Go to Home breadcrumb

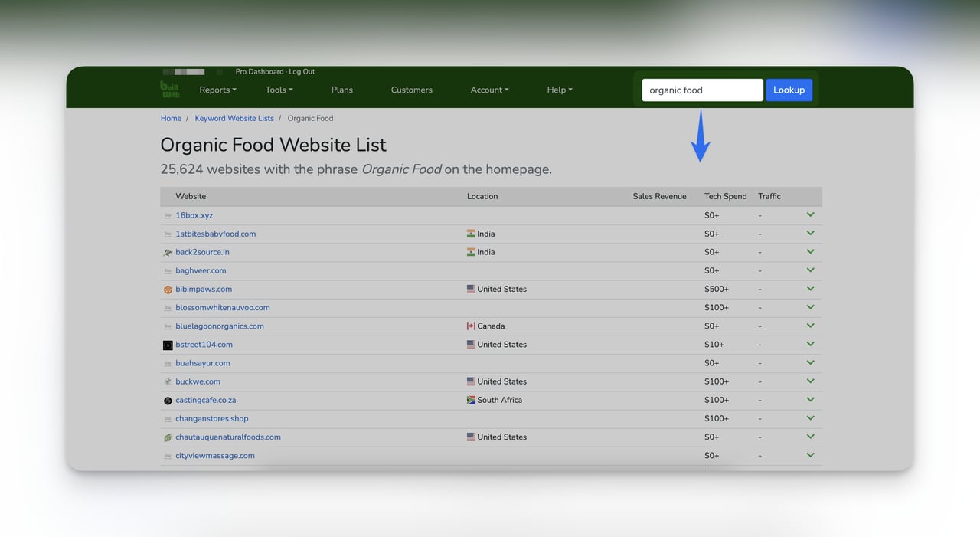click(x=171, y=118)
